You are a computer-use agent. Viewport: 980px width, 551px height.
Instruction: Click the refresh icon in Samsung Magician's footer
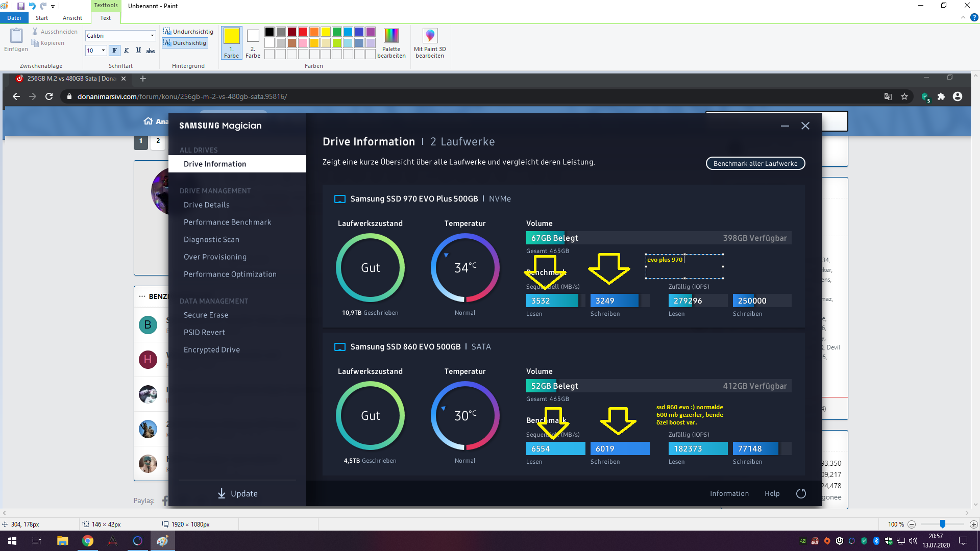(801, 493)
